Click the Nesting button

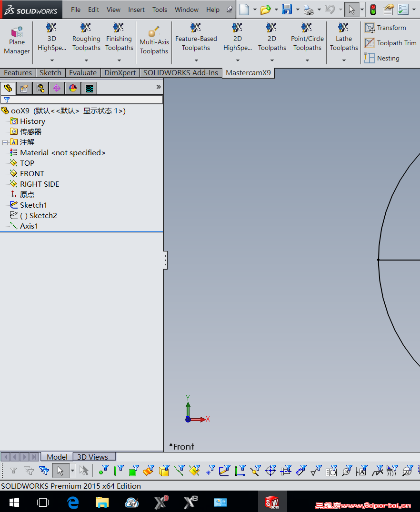[382, 58]
